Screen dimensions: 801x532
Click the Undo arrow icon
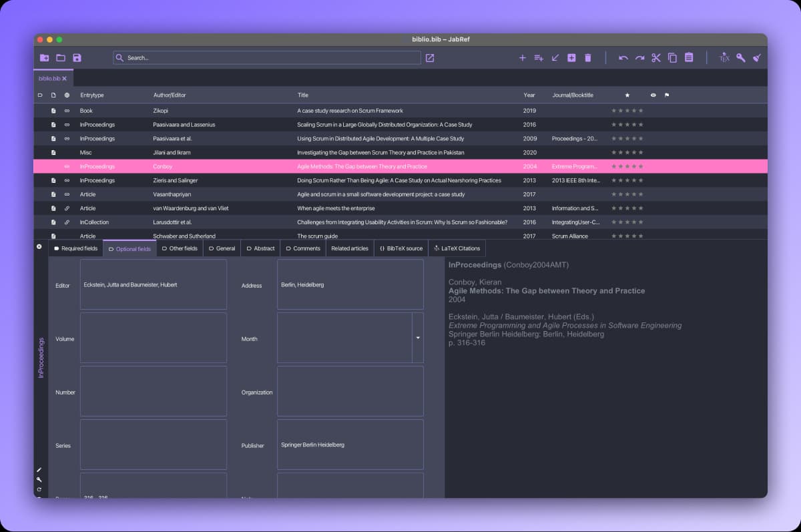(623, 58)
